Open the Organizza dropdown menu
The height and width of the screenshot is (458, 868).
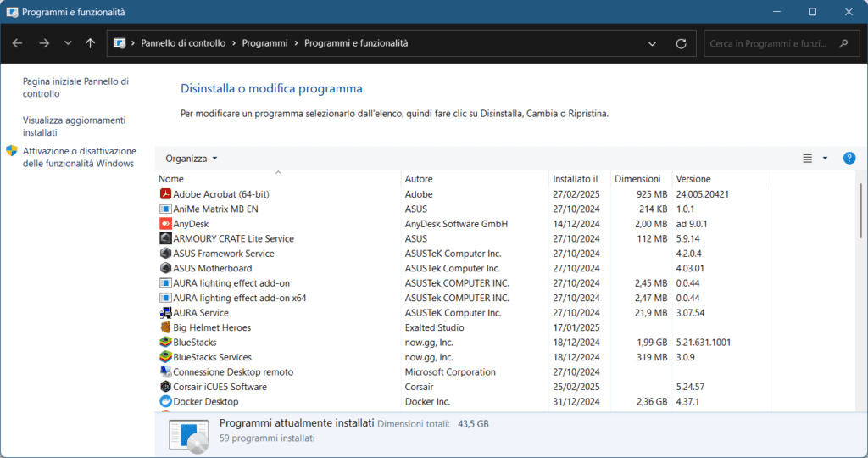pyautogui.click(x=192, y=159)
